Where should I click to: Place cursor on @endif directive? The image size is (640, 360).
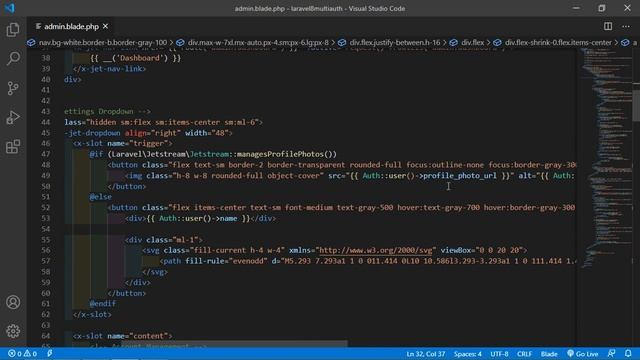[x=102, y=304]
